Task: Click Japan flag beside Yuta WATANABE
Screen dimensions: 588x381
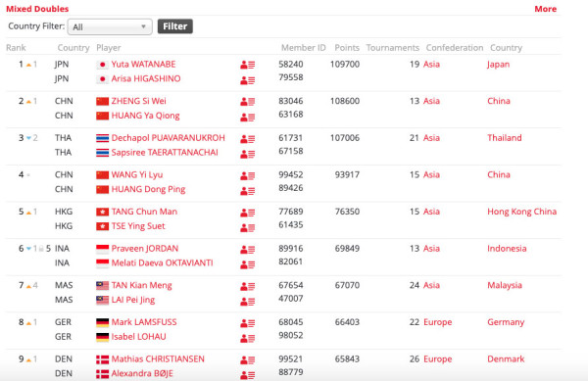Action: click(x=102, y=65)
